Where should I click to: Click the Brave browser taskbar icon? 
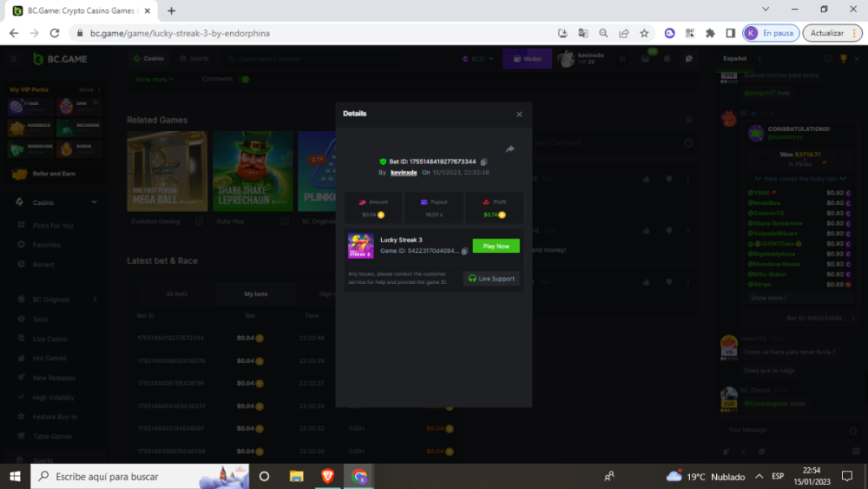click(327, 476)
